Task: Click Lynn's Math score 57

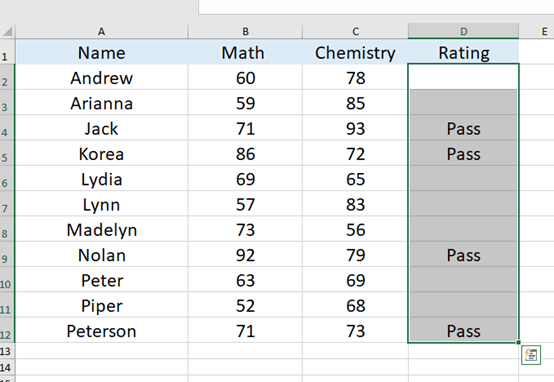Action: tap(245, 204)
